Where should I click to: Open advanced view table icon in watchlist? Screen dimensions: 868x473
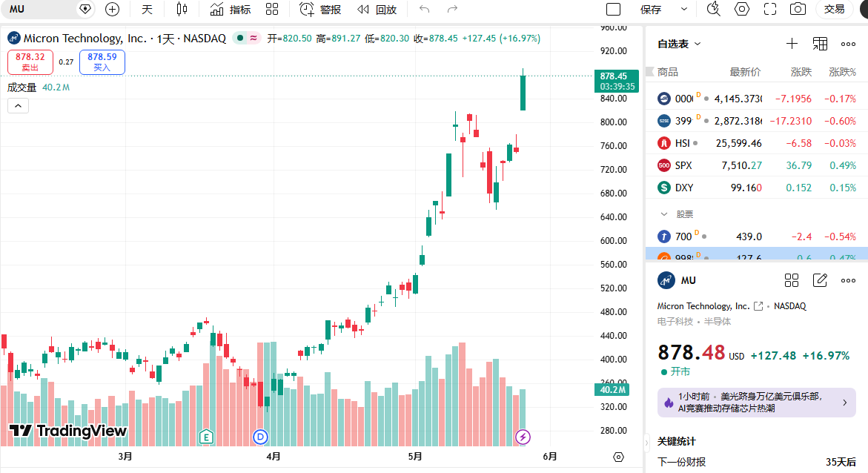pyautogui.click(x=820, y=44)
